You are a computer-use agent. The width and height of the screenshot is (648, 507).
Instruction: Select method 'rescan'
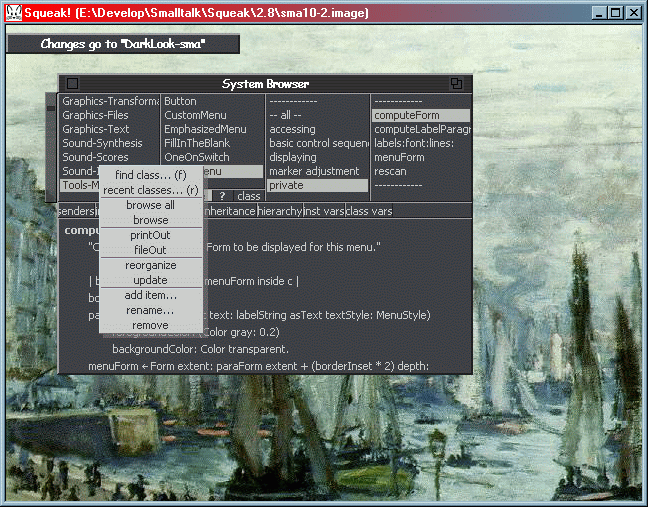(x=421, y=171)
